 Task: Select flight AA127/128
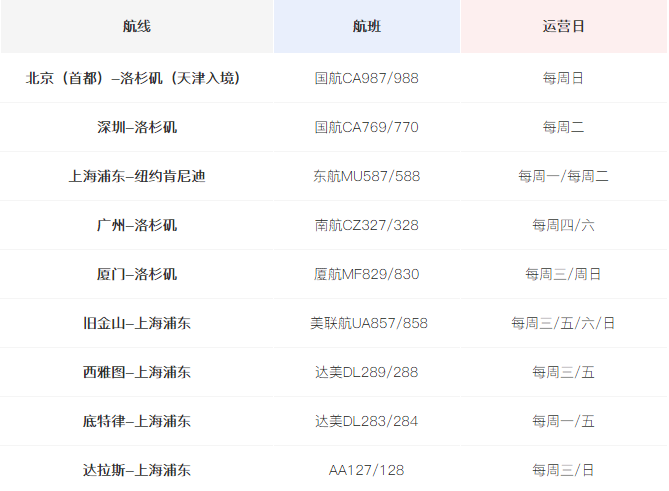tap(366, 471)
